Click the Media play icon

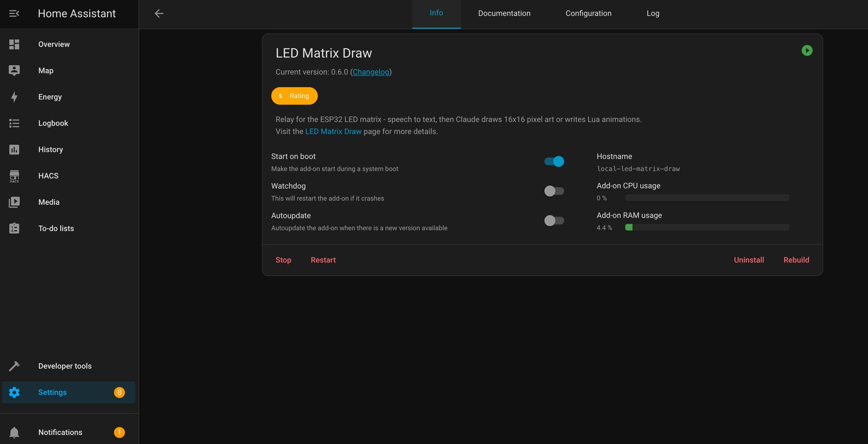click(14, 202)
